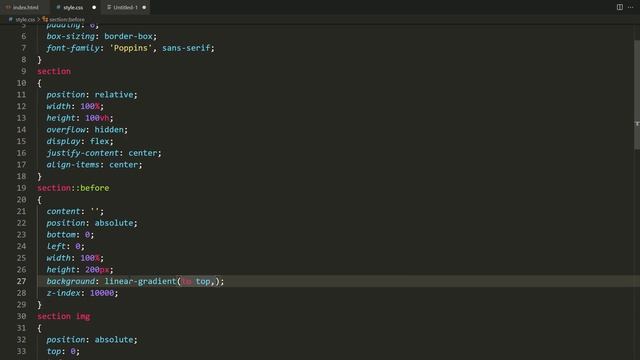This screenshot has width=640, height=360.
Task: Click the content: '' line
Action: coord(75,211)
